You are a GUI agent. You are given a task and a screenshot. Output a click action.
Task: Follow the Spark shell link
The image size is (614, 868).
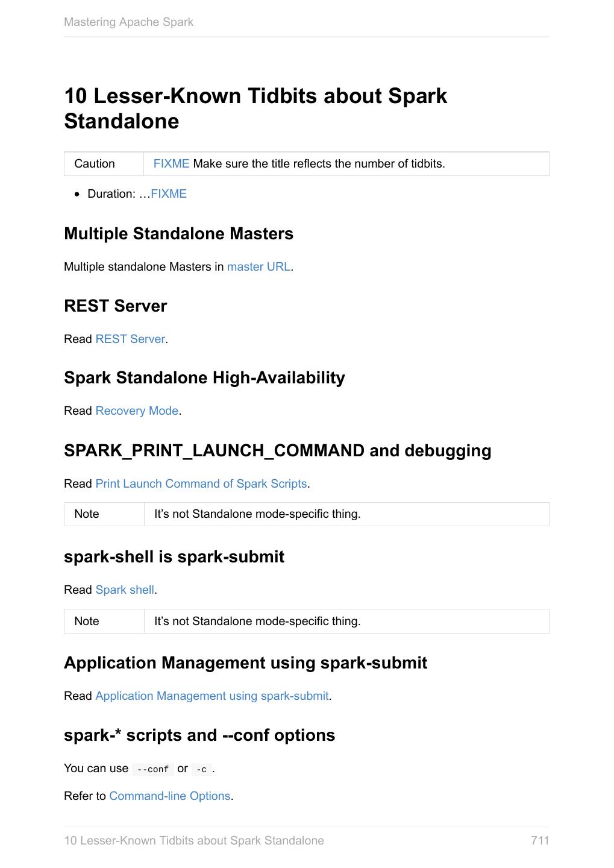click(125, 590)
